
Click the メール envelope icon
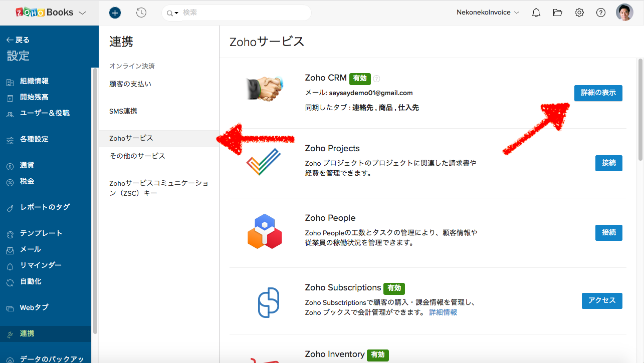tap(10, 250)
